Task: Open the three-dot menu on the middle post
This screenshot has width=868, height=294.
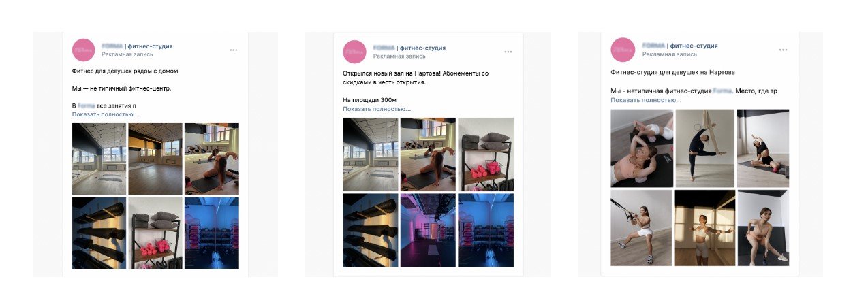Action: pos(508,52)
